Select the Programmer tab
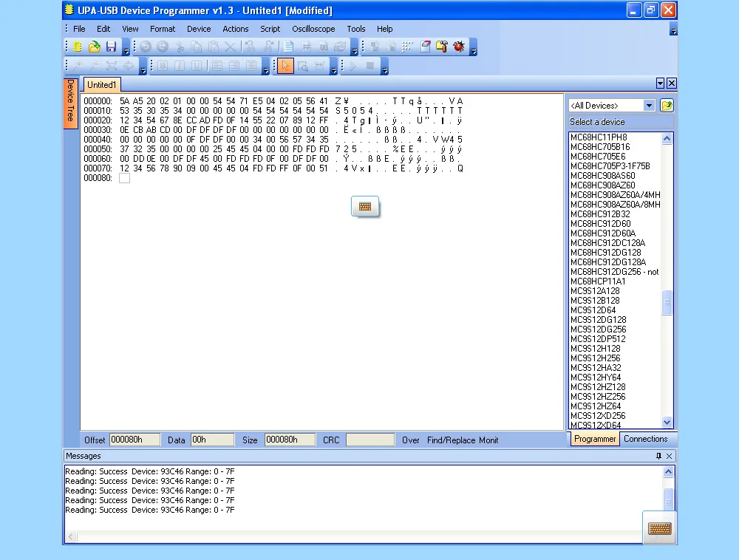This screenshot has width=739, height=560. 595,439
